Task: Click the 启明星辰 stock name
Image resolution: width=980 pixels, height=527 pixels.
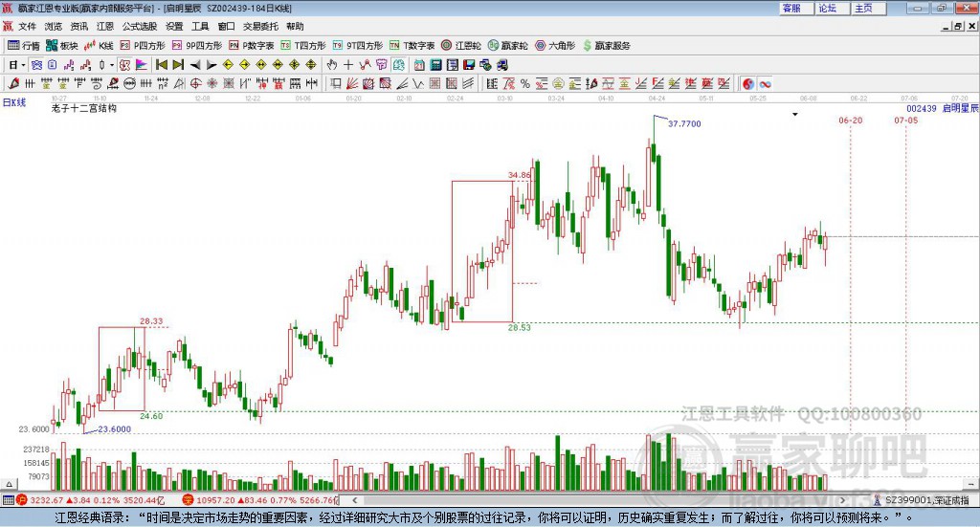Action: click(x=960, y=109)
